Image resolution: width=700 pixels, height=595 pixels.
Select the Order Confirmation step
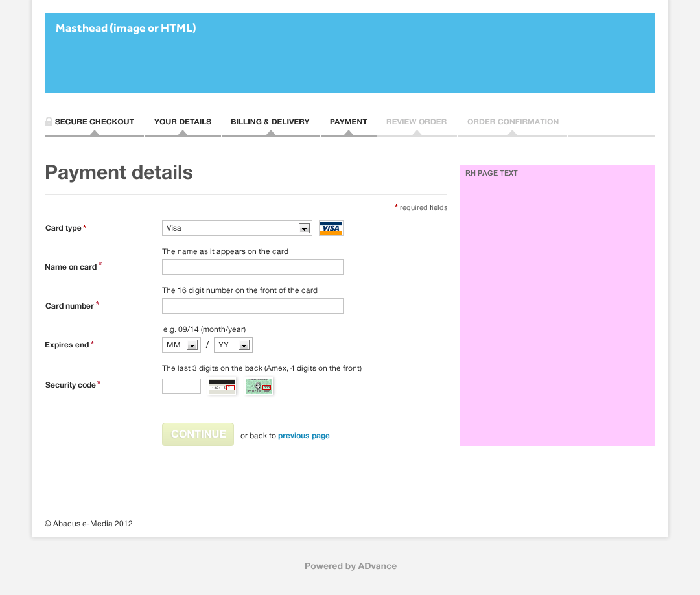[x=513, y=122]
